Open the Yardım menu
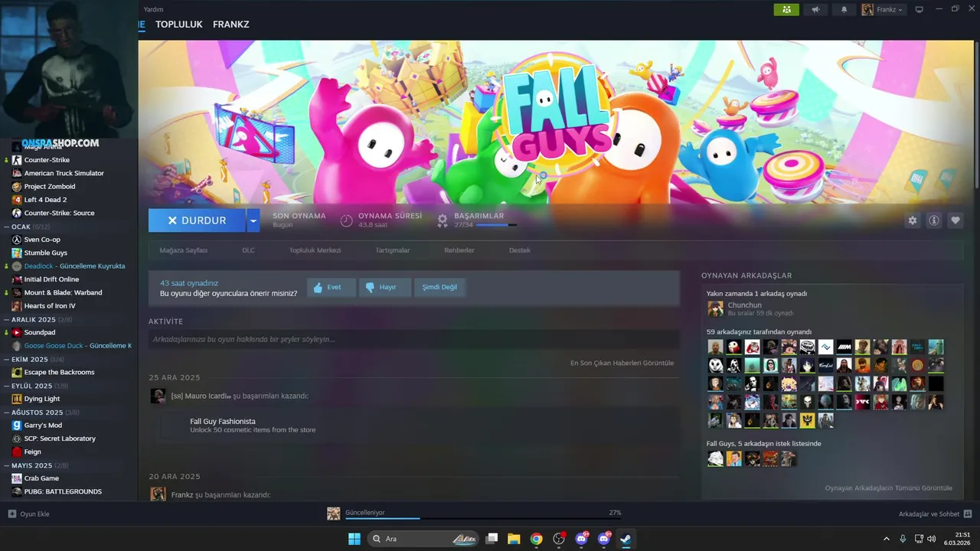 [x=154, y=9]
